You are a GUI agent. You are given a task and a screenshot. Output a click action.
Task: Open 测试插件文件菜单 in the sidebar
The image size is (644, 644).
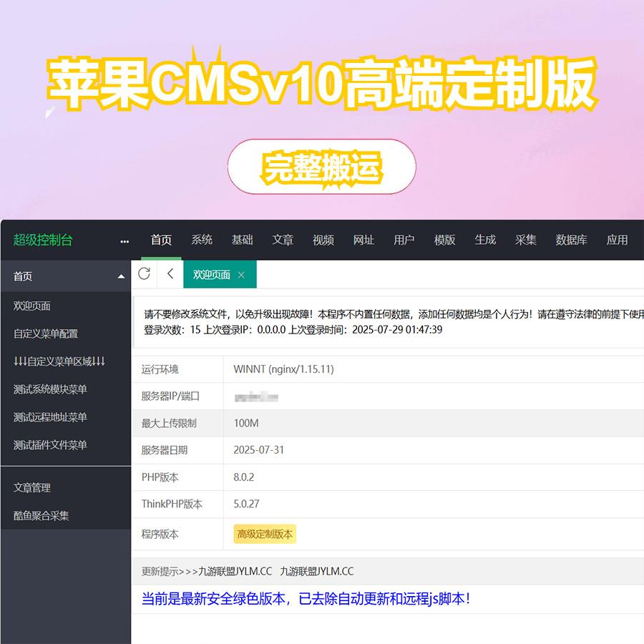(x=50, y=445)
